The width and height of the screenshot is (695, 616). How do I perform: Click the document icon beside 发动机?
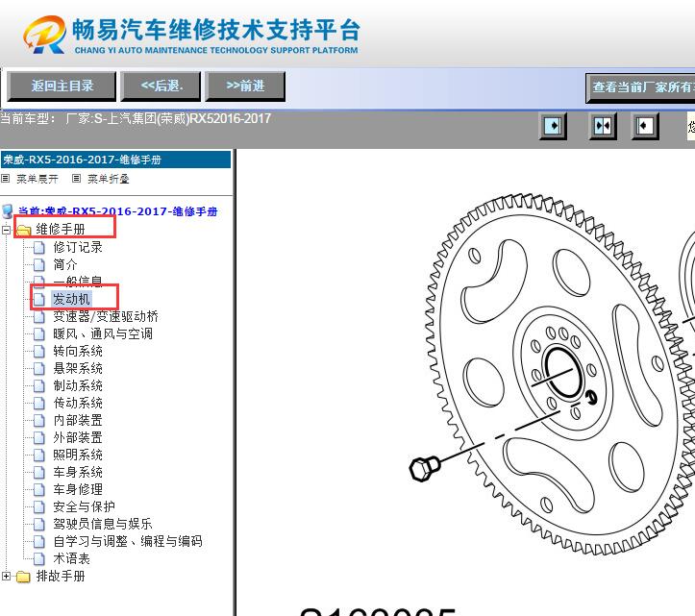39,299
